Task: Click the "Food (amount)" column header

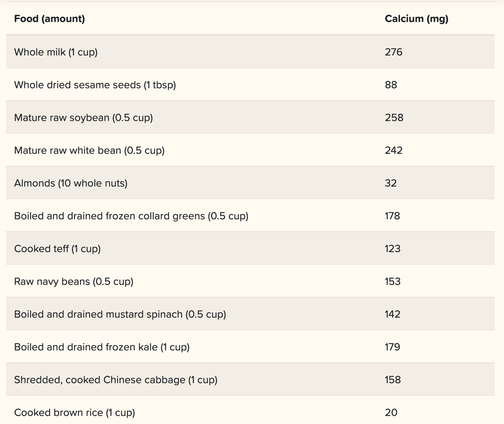Action: point(50,19)
